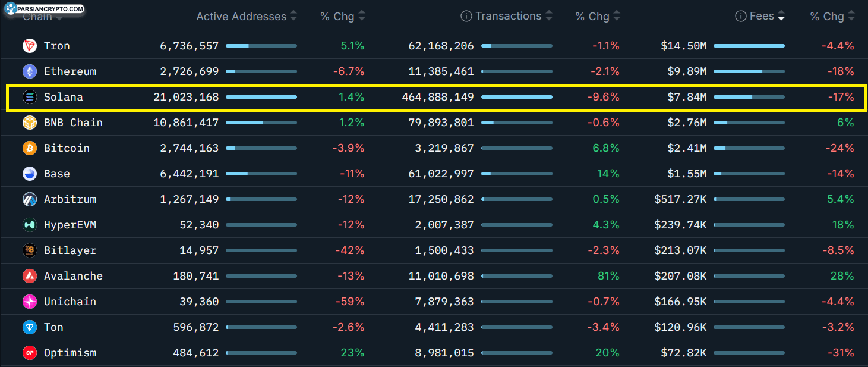Toggle sort arrows next to Transactions
The image size is (868, 367).
click(x=549, y=17)
